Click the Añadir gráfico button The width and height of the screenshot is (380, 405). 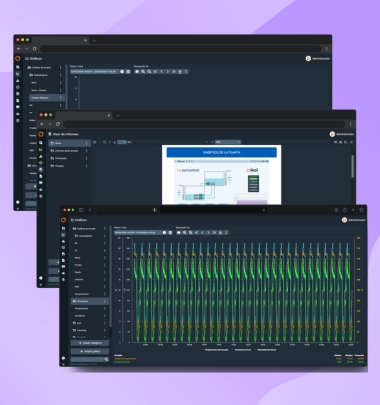pos(90,351)
